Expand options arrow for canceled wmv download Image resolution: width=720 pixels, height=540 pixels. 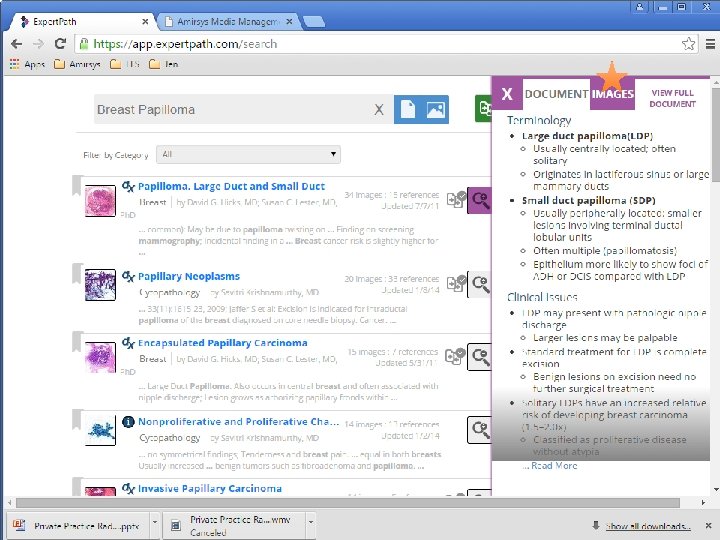pos(311,523)
